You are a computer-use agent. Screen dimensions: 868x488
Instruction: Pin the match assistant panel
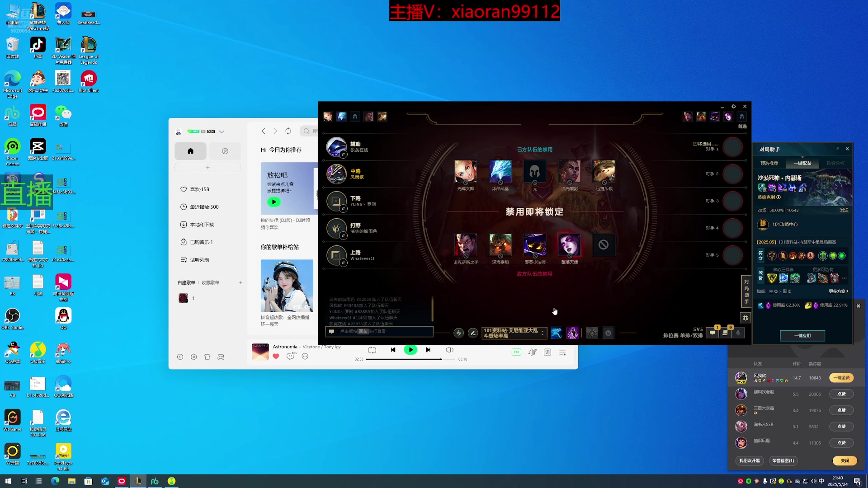838,149
